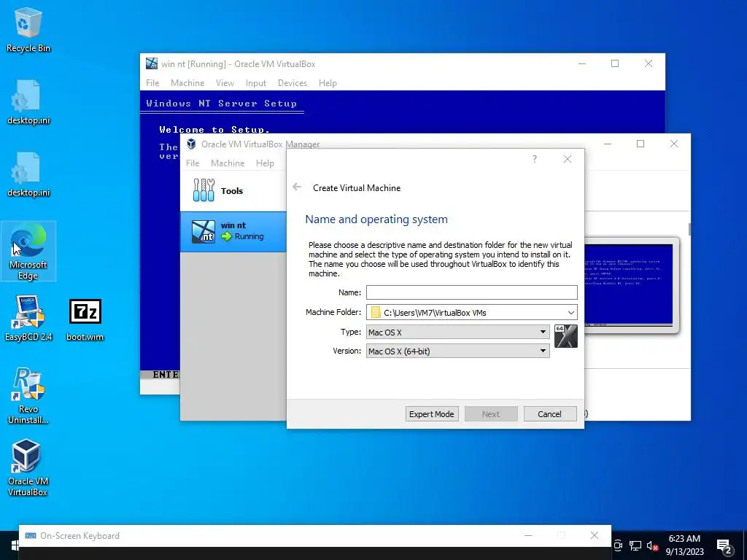Click the Windows NT Server Setup heading text

pos(222,104)
